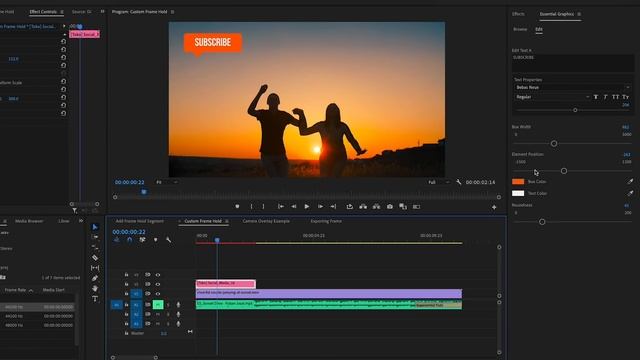
Task: Toggle insert sequences as nests button
Action: pos(117,240)
